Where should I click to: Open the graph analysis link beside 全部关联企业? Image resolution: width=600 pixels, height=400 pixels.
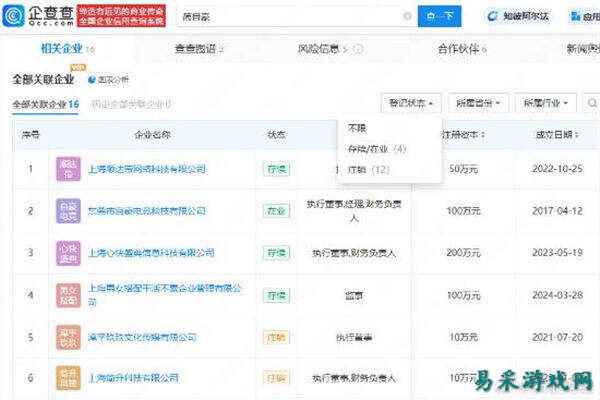click(x=108, y=80)
